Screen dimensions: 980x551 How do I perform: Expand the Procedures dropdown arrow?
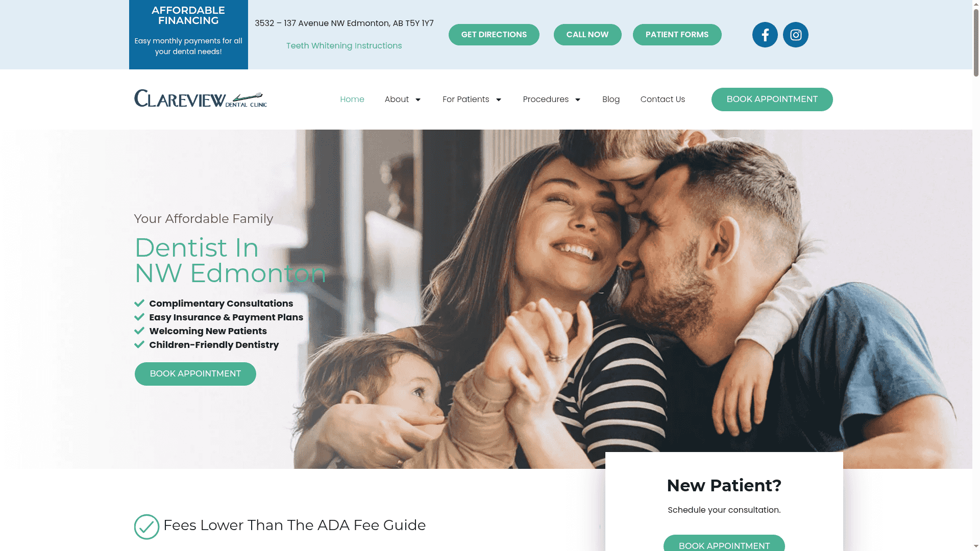tap(578, 99)
